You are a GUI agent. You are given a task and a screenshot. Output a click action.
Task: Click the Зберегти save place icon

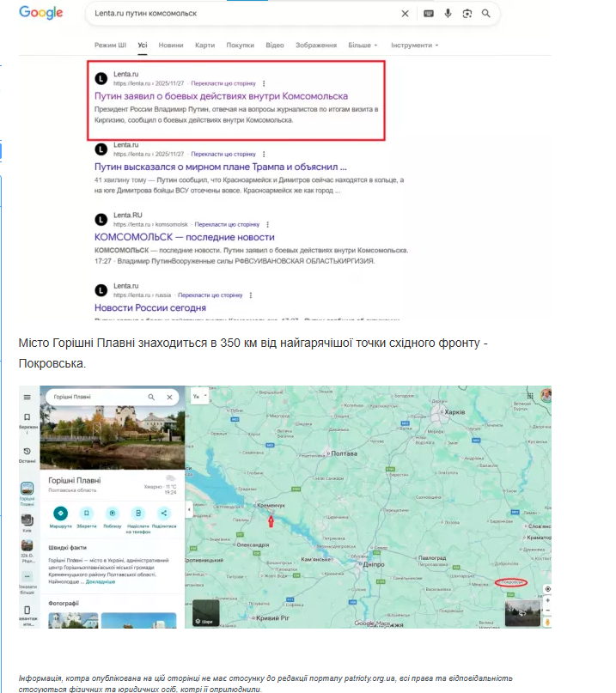point(86,514)
